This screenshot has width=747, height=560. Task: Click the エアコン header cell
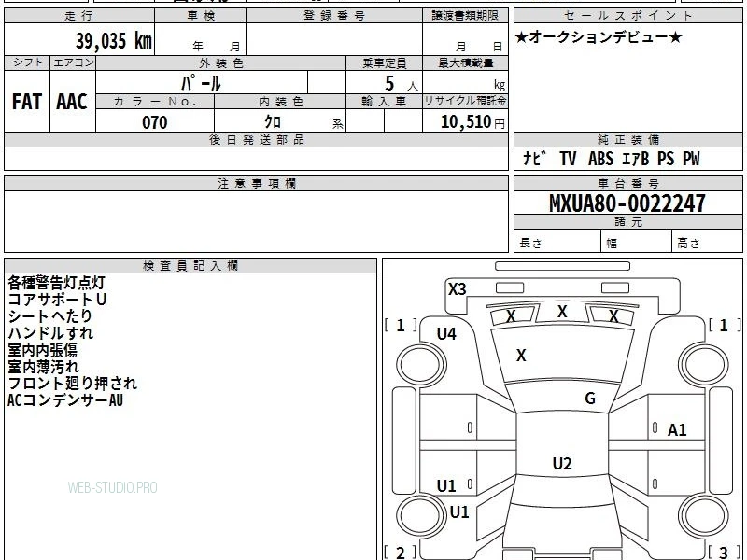pos(73,63)
